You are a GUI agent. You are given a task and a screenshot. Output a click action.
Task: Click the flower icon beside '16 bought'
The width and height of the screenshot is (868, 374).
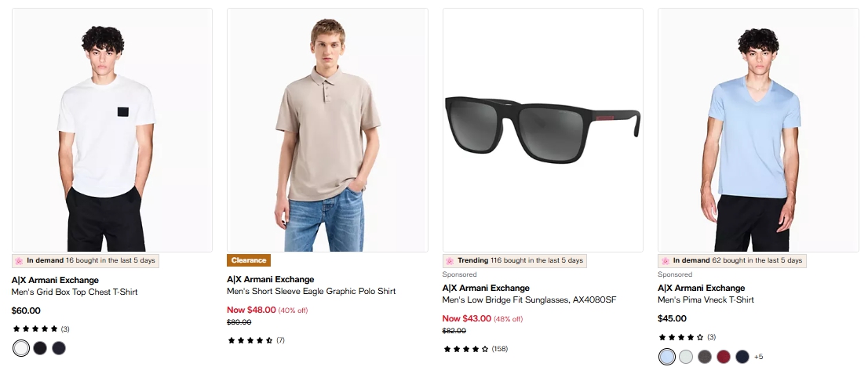[x=19, y=260]
